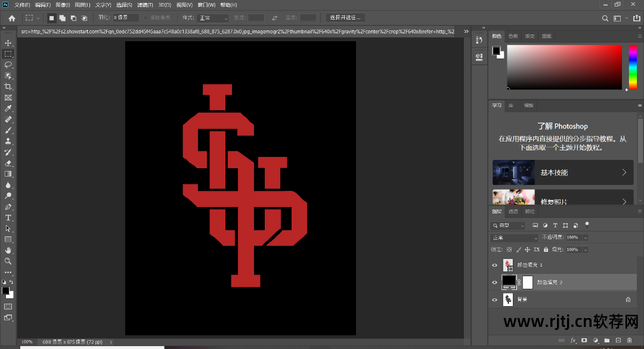This screenshot has width=644, height=349.
Task: Select the Blur tool
Action: click(x=8, y=185)
